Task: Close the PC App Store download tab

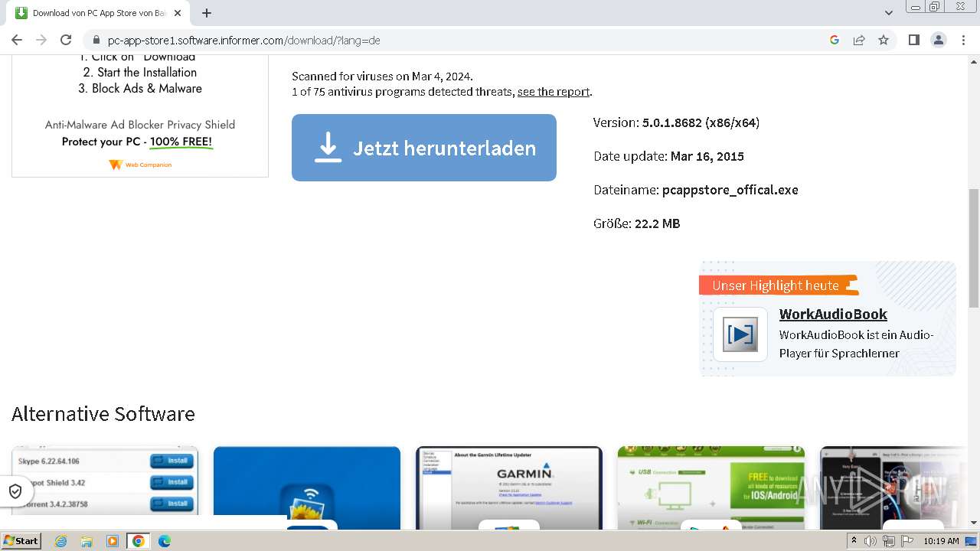Action: click(178, 13)
